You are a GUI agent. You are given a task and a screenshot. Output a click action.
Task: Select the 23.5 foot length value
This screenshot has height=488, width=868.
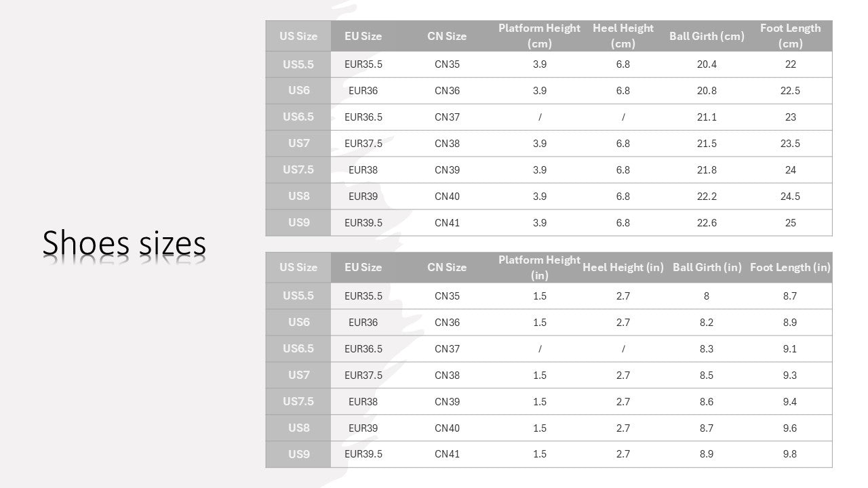[790, 144]
